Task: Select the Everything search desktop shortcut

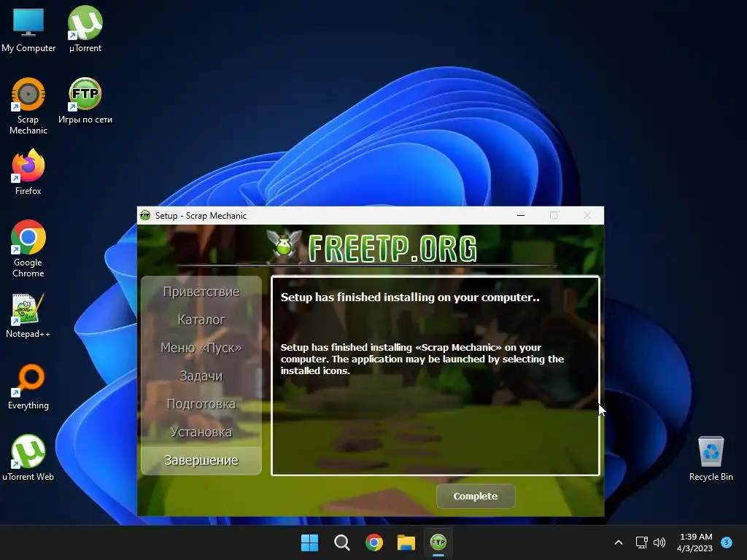Action: (28, 387)
